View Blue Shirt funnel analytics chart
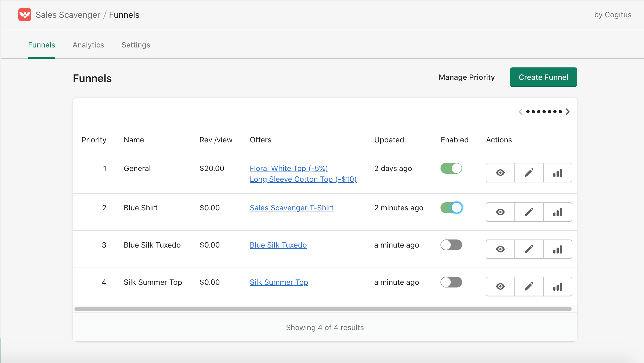 click(x=557, y=212)
